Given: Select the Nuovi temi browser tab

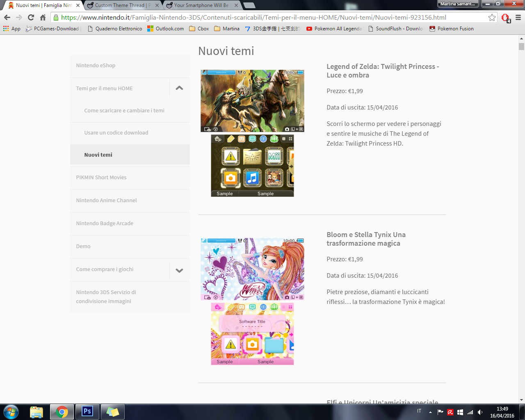Looking at the screenshot, I should coord(44,5).
